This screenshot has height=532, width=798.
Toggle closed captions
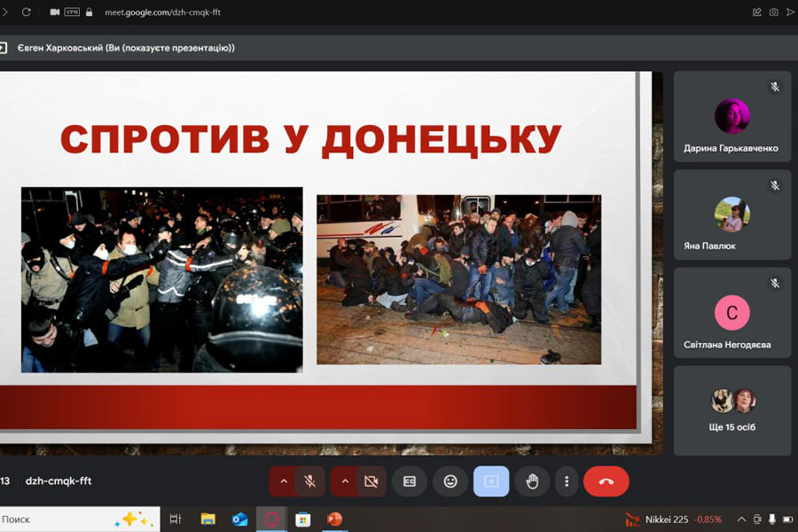pos(410,481)
